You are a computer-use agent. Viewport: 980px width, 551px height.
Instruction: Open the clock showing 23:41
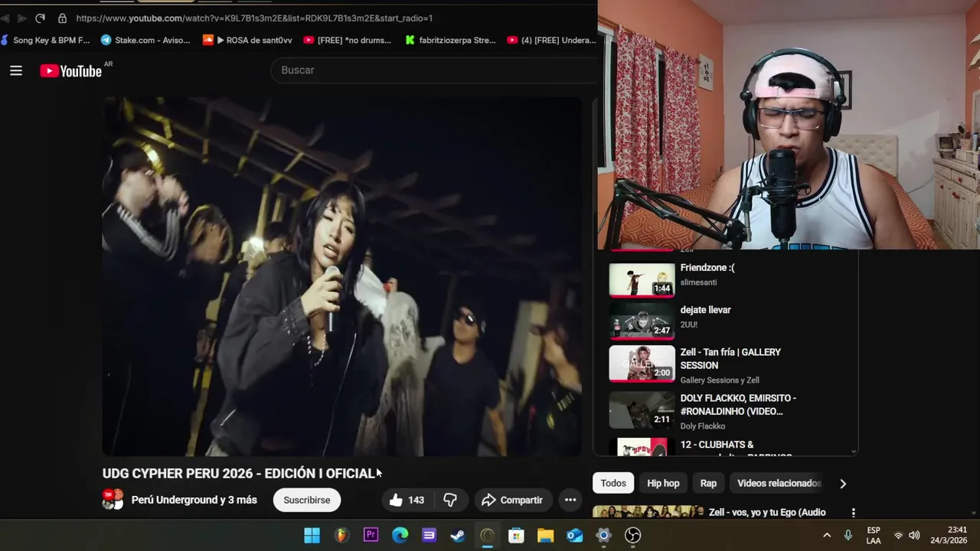949,535
